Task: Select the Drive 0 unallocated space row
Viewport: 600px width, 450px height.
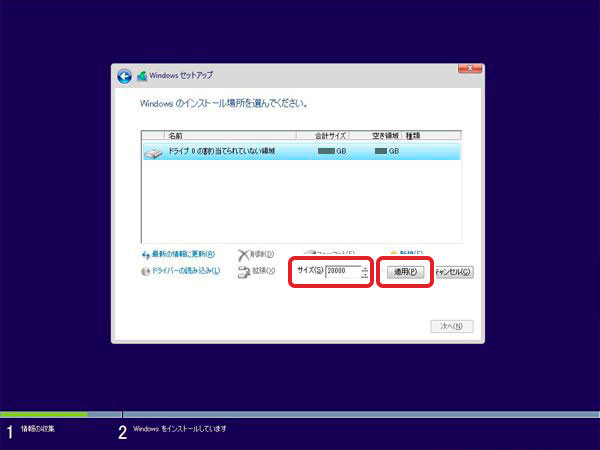Action: (300, 151)
